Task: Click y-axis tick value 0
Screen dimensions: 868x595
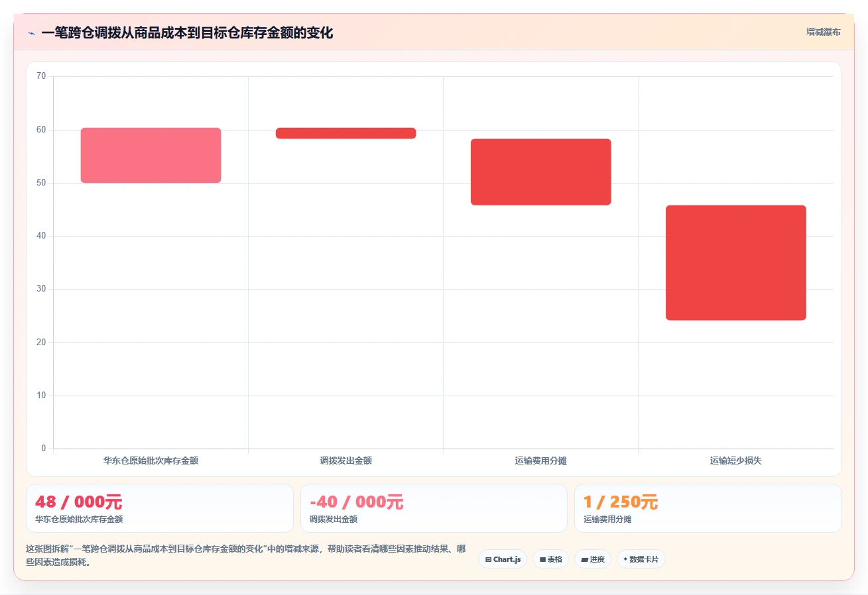Action: click(x=44, y=449)
